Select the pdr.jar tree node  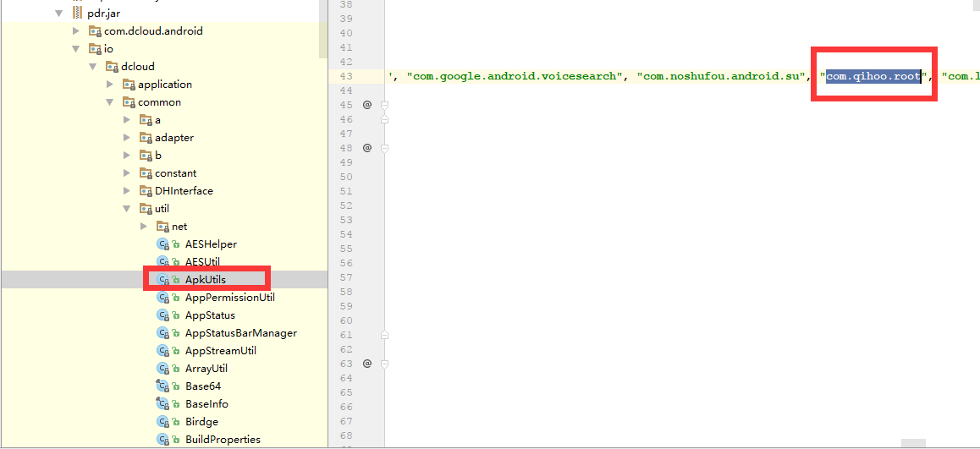[x=102, y=14]
